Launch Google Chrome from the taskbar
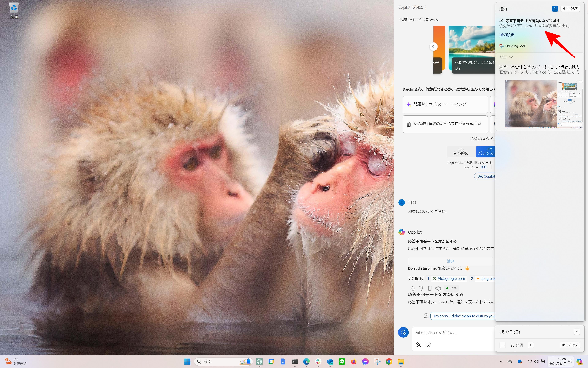 click(x=389, y=362)
